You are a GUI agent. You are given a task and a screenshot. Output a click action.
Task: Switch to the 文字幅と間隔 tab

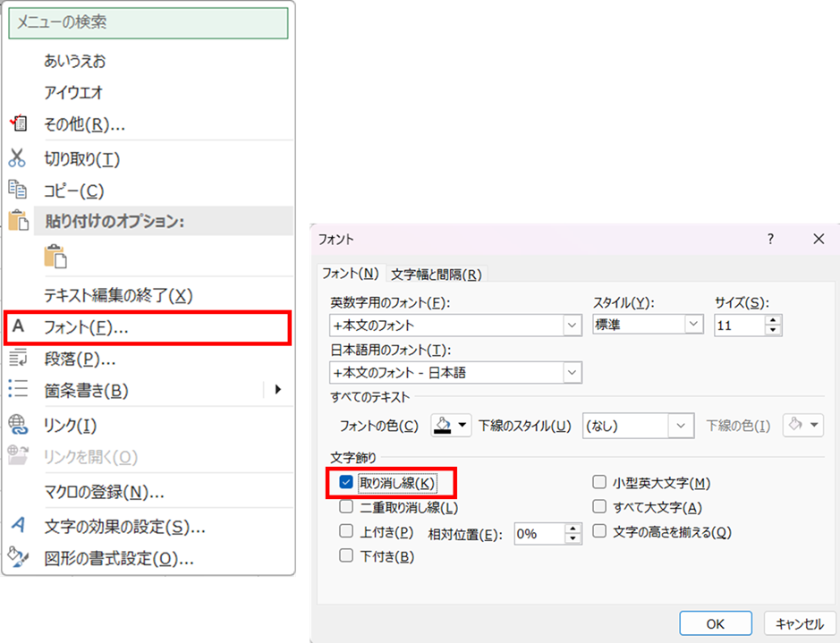point(436,275)
